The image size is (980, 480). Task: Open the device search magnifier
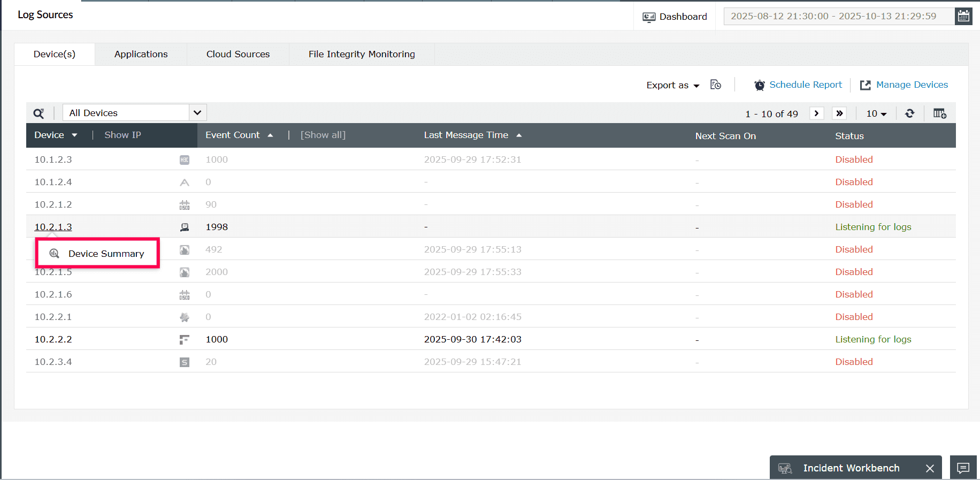[x=39, y=113]
